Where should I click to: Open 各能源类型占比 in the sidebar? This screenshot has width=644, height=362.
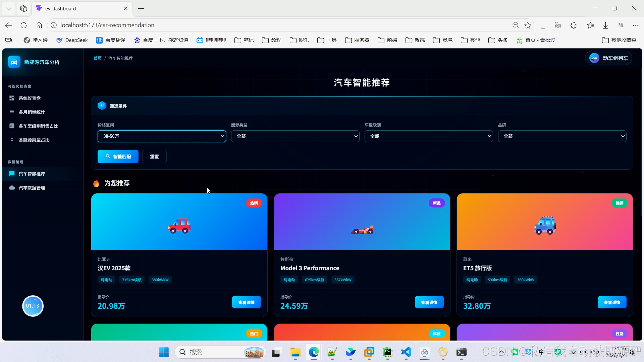click(x=43, y=140)
